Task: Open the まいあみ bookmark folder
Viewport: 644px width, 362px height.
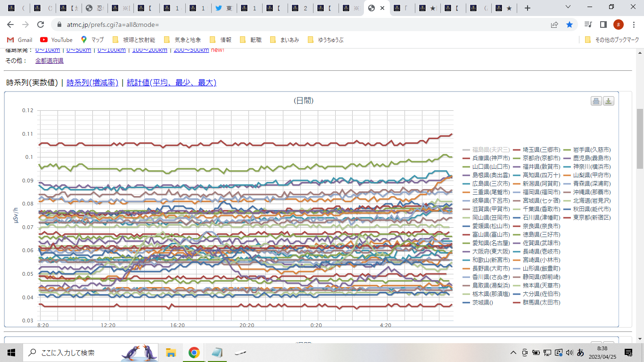Action: pyautogui.click(x=285, y=40)
